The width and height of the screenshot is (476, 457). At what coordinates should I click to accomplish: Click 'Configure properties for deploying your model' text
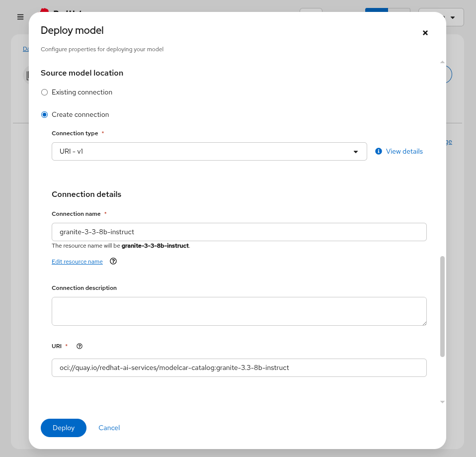(x=102, y=49)
